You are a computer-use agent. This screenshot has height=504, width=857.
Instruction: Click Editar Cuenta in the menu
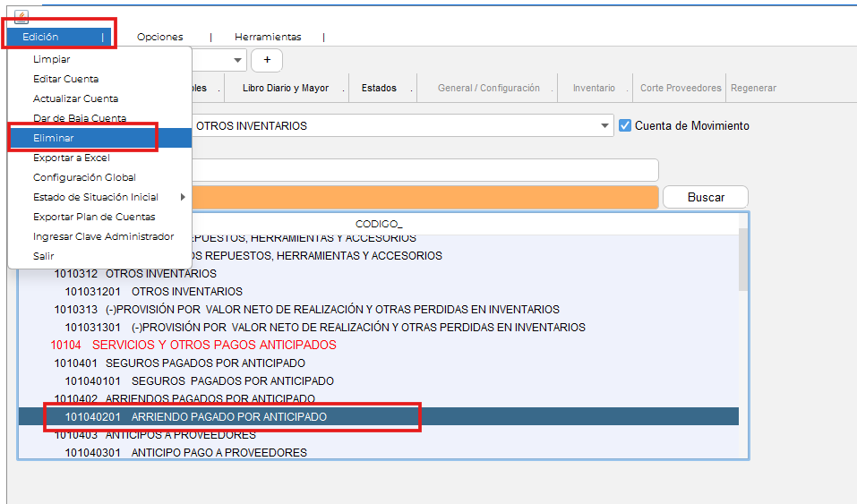tap(65, 79)
